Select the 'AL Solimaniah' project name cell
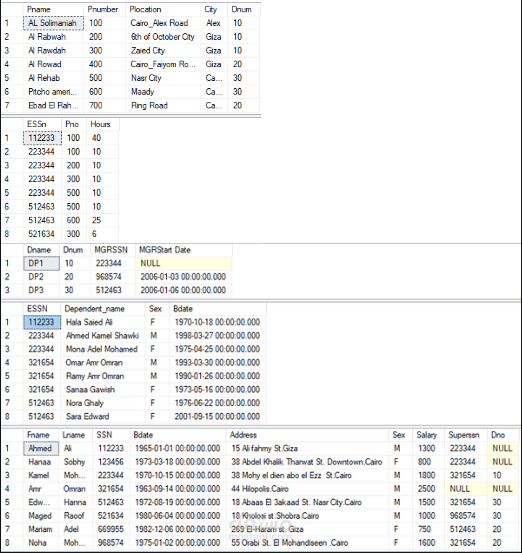 [x=54, y=23]
